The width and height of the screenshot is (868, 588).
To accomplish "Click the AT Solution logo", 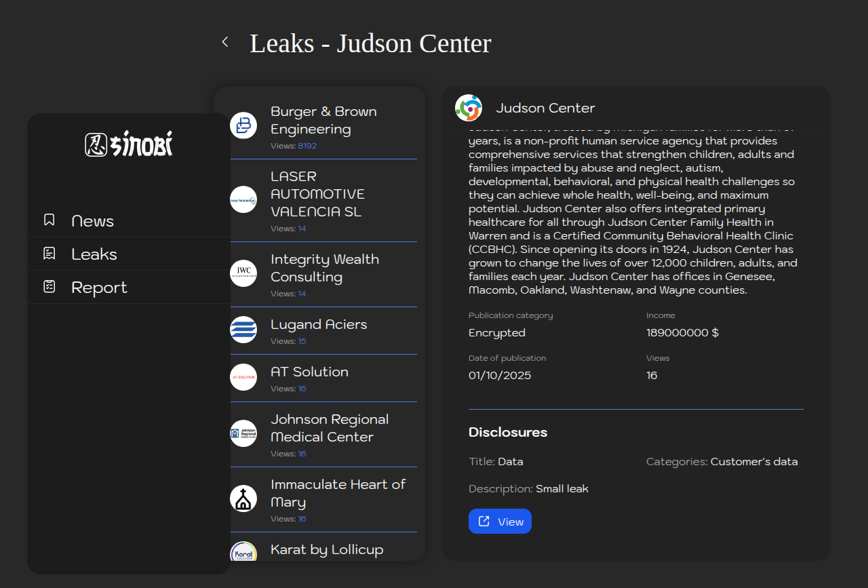I will pyautogui.click(x=243, y=377).
